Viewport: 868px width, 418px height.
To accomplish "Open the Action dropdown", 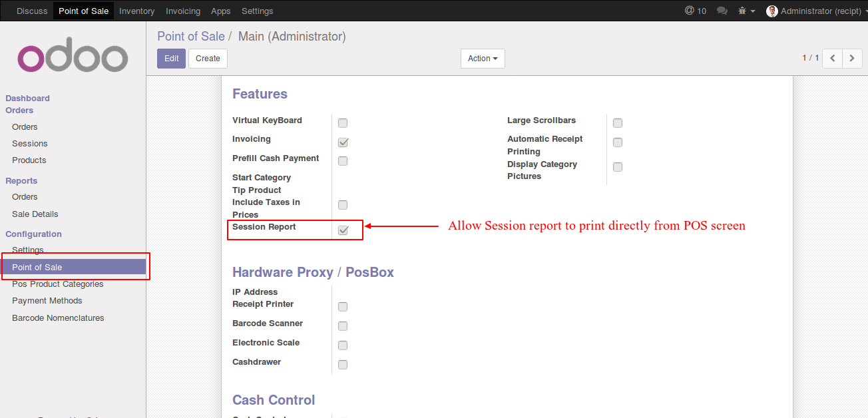I will [483, 59].
